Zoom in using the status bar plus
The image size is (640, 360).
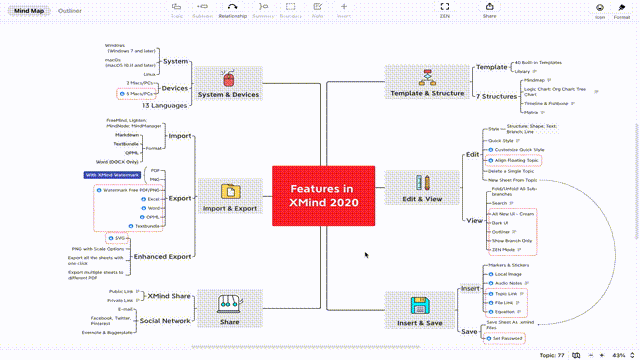coord(602,355)
